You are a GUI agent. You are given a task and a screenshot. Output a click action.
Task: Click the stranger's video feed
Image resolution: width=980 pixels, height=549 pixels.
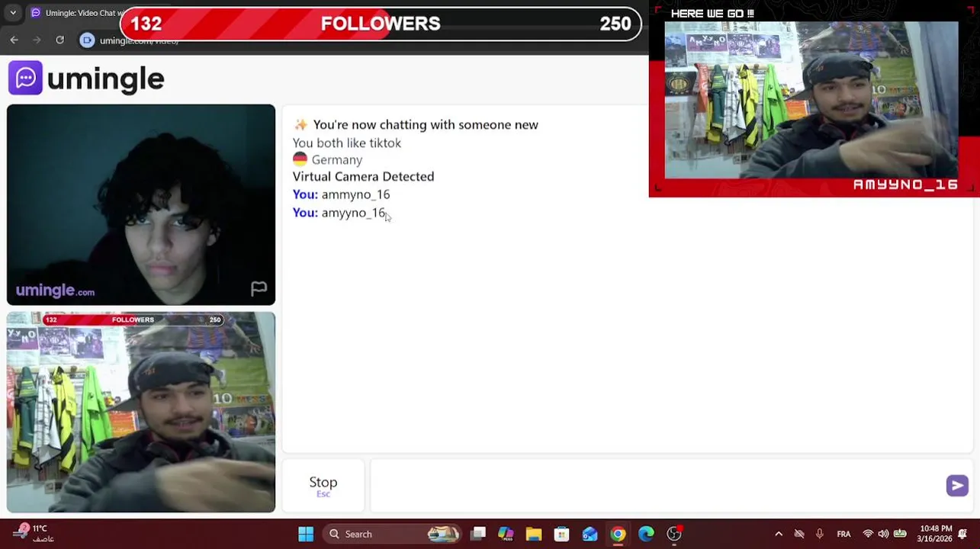[141, 204]
